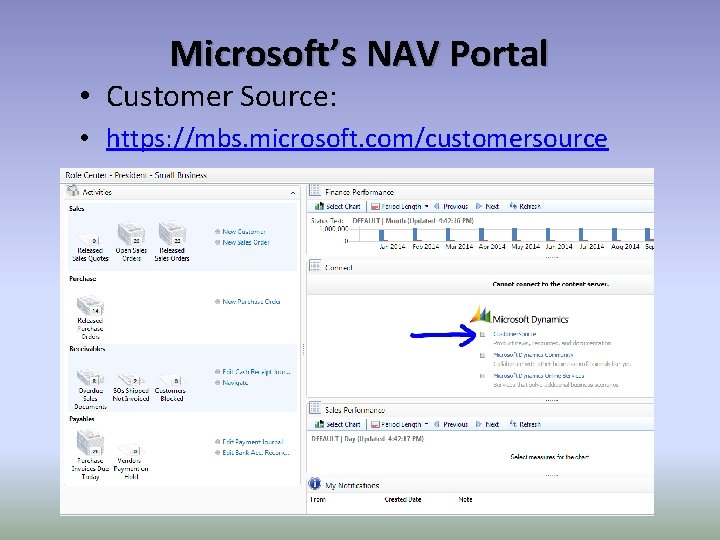Open the Open Sales Orders cue icon
The image size is (720, 540).
coord(131,234)
